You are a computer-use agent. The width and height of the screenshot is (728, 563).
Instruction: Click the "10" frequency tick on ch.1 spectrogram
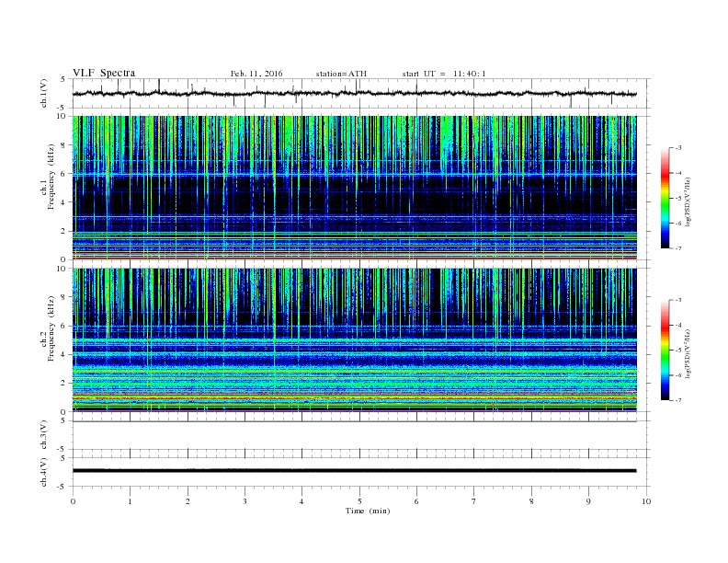tap(63, 116)
